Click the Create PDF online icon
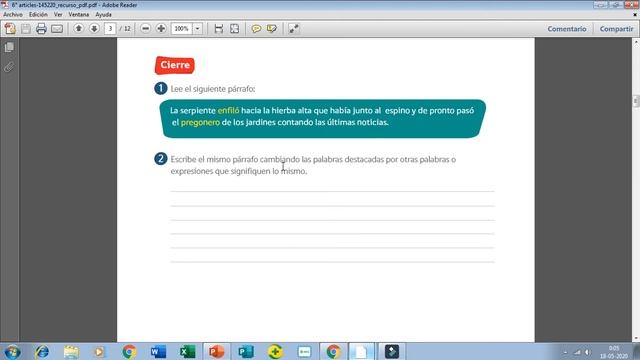The image size is (640, 360). [10, 29]
